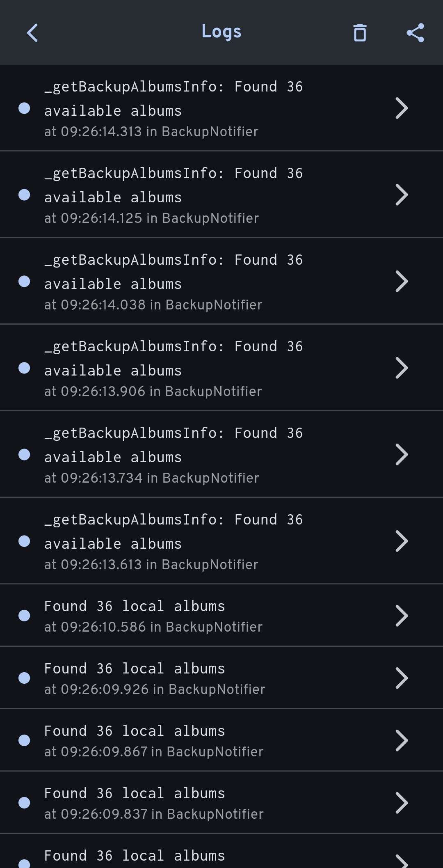The image size is (443, 868).
Task: Open chevron for log at 09:26:09.926
Action: click(x=402, y=678)
